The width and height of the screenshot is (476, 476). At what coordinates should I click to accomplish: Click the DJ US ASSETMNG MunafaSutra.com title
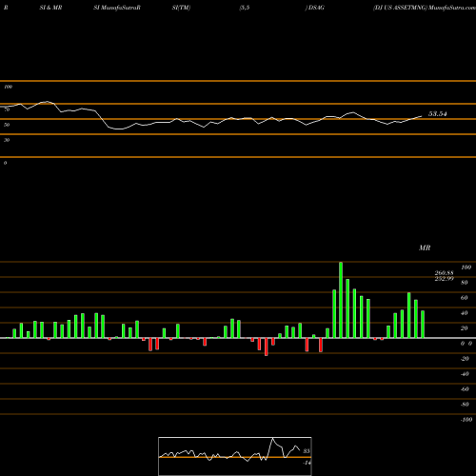click(x=425, y=8)
